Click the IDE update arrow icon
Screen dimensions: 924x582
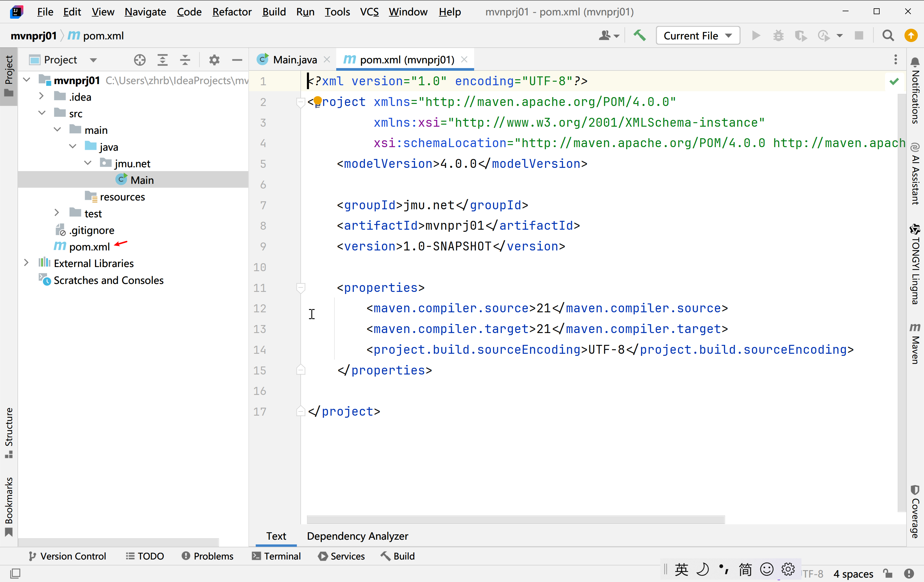[911, 36]
